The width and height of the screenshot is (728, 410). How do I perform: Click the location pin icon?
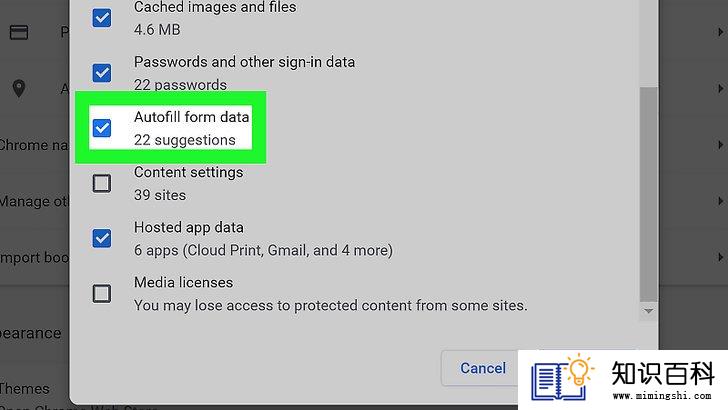pos(19,88)
